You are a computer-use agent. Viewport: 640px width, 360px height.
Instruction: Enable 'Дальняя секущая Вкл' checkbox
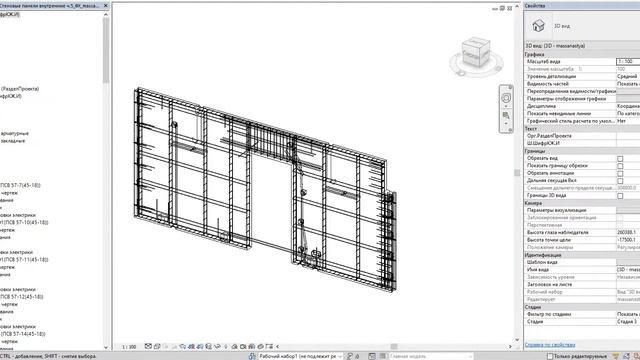point(620,181)
